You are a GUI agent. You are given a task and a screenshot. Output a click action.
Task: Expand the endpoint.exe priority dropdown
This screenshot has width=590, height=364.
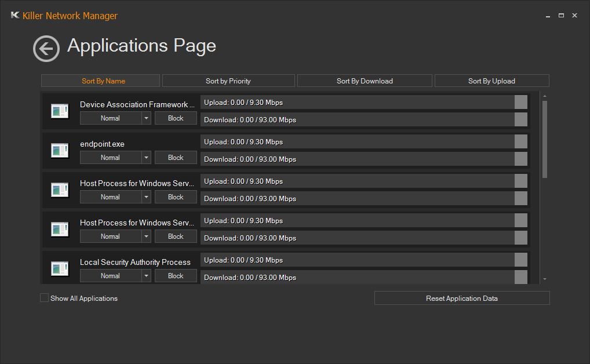click(146, 158)
